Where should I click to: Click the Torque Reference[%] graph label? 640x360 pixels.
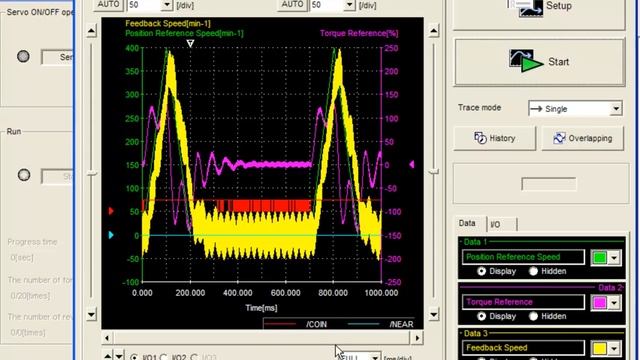pyautogui.click(x=359, y=33)
